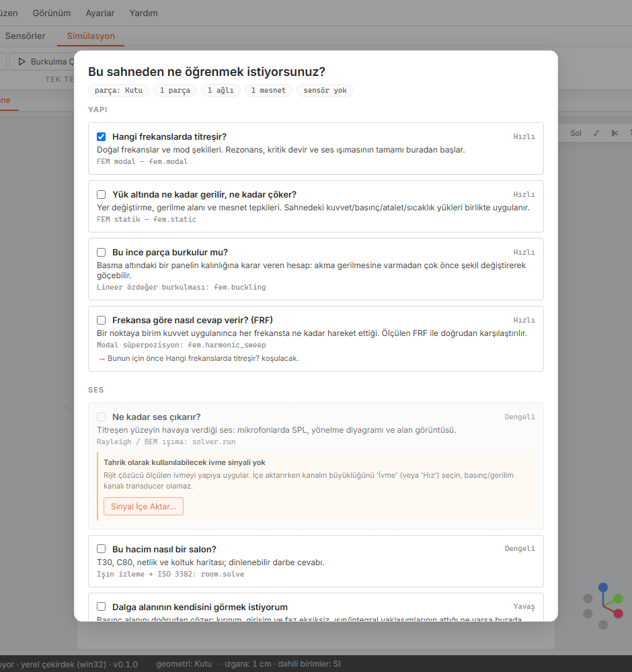
Task: Select the "Bu hacim nasıl bir salon?" checkbox
Action: pos(102,549)
